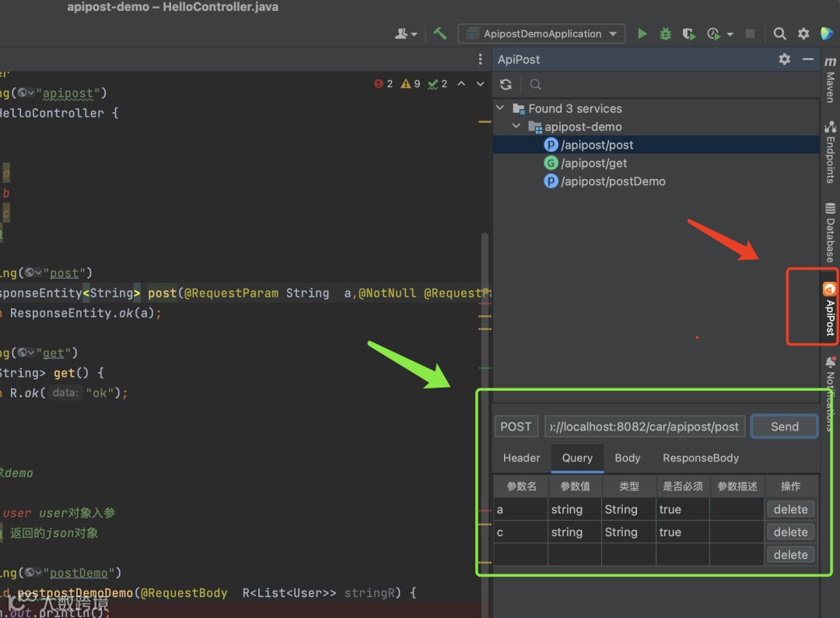Go to next highlighted error arrow
Image resolution: width=840 pixels, height=618 pixels.
click(480, 83)
